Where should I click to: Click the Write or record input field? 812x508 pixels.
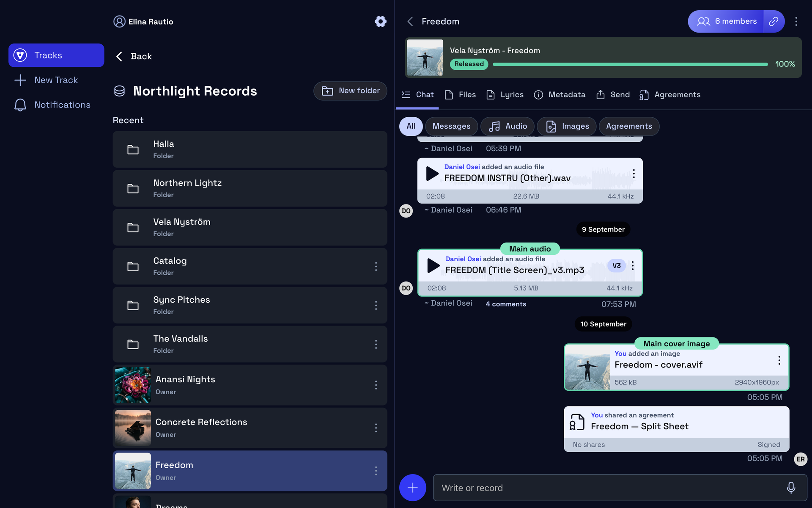[x=620, y=488]
